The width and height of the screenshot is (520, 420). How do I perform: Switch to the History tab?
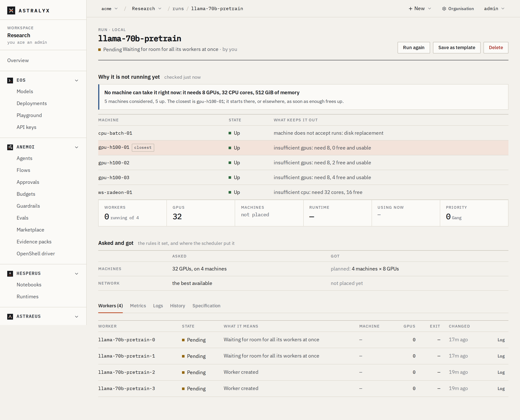click(x=177, y=306)
